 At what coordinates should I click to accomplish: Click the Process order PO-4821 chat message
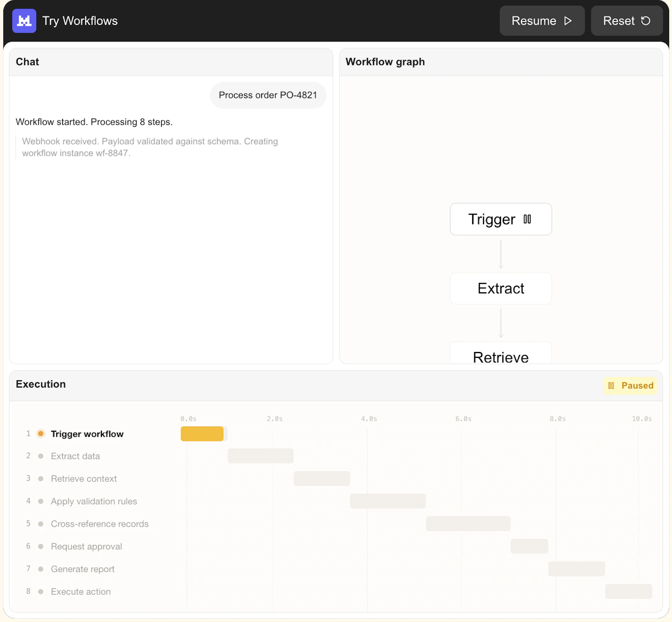pos(268,95)
